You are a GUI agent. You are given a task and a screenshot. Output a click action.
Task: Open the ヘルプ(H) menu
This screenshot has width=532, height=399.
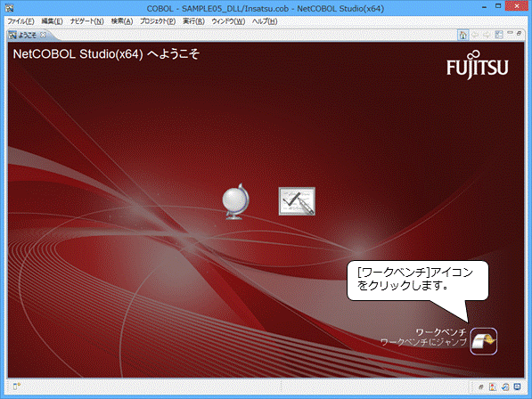coord(265,21)
